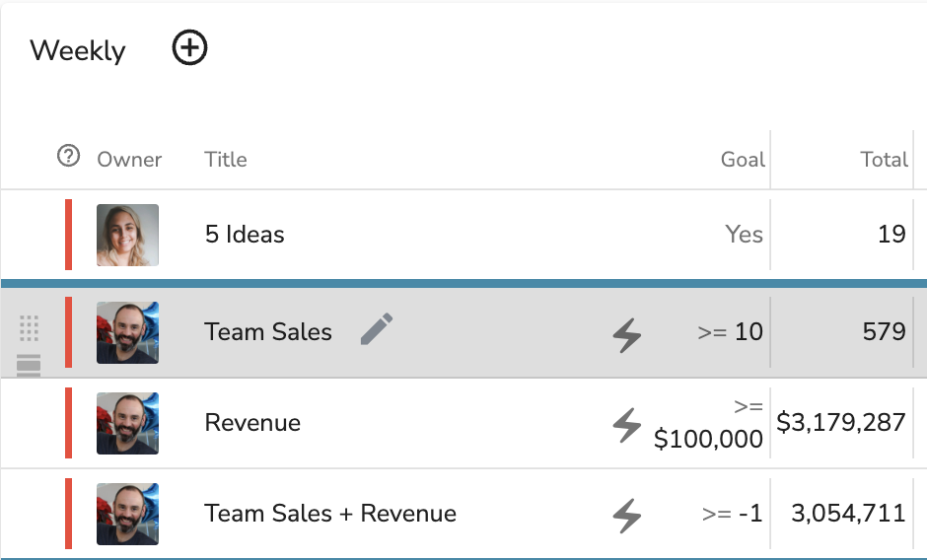
Task: Open the Revenue measurable title
Action: click(x=252, y=423)
